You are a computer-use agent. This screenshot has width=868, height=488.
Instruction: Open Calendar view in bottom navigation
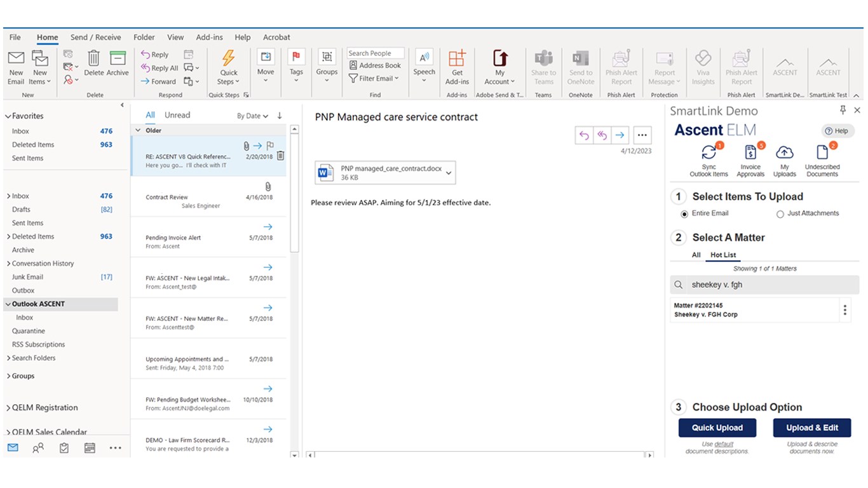point(90,447)
